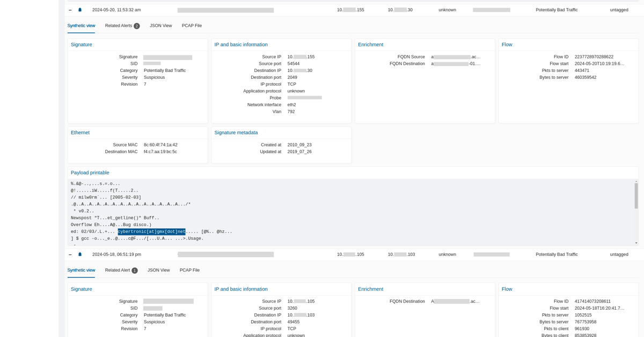This screenshot has height=337, width=644.
Task: Click destination port value 2049
Action: coord(292,77)
